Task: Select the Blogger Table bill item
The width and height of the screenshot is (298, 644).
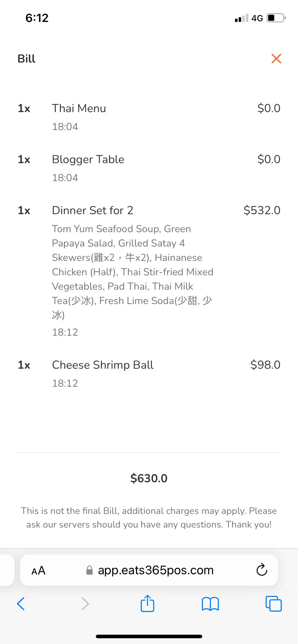Action: [x=88, y=160]
